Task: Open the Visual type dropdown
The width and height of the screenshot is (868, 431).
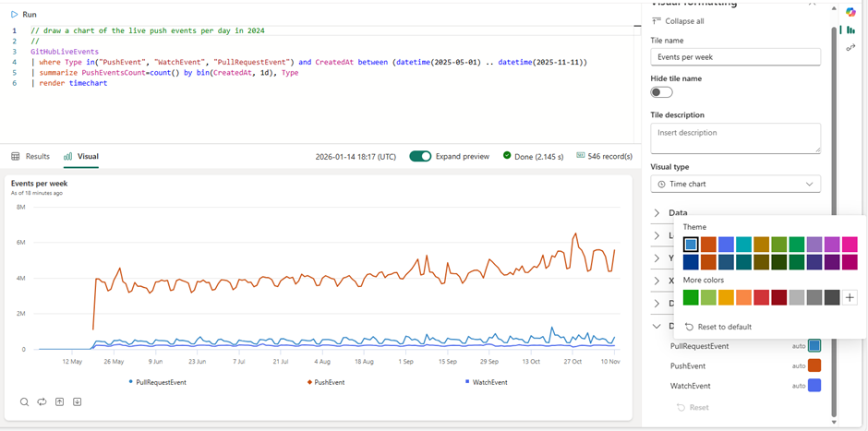Action: click(x=735, y=184)
